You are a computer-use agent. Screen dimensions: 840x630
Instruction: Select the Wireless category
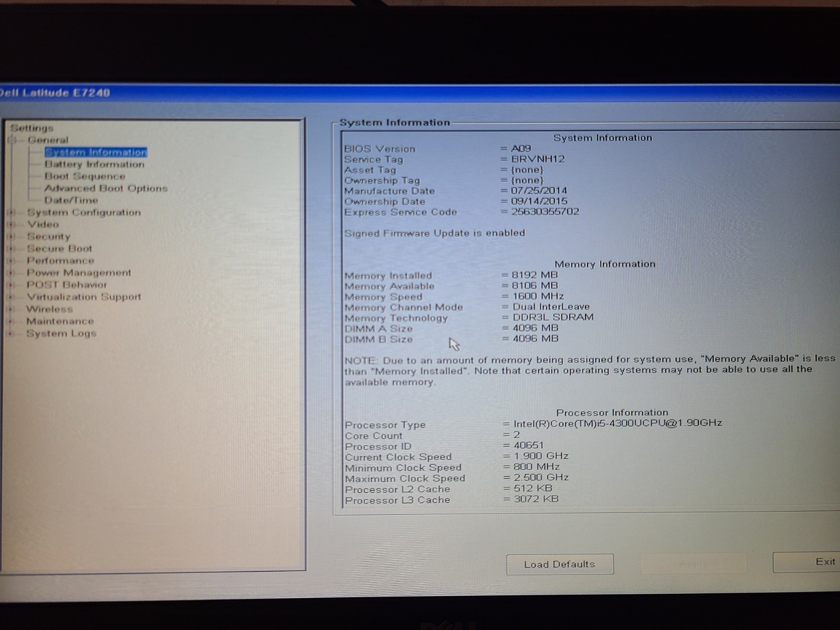coord(49,309)
